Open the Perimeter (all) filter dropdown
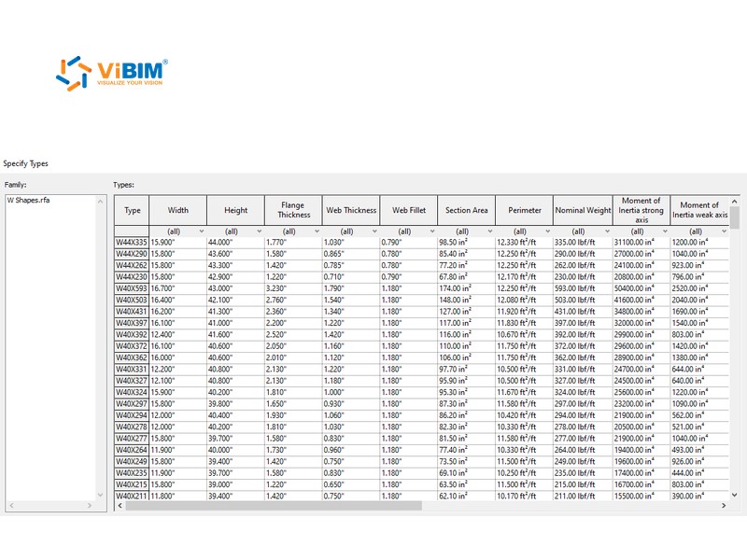The height and width of the screenshot is (560, 747). pos(524,231)
